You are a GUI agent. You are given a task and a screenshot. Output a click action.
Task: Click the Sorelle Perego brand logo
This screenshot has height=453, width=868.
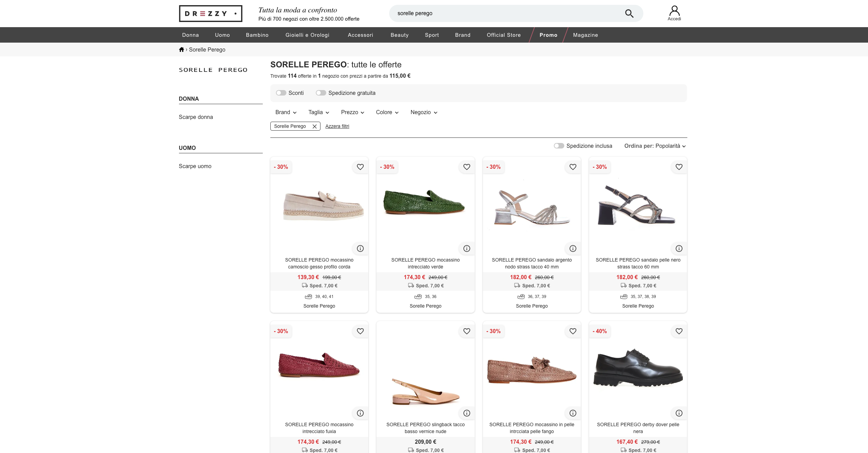[x=213, y=70]
